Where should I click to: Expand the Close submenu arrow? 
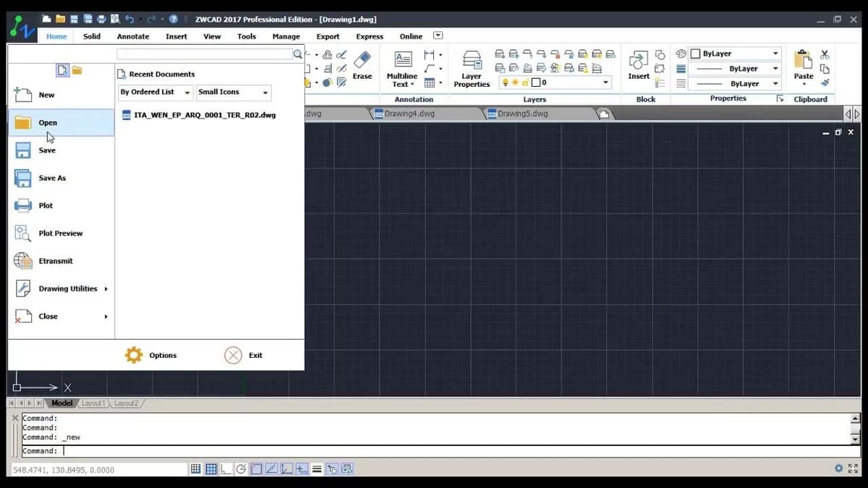pos(106,317)
